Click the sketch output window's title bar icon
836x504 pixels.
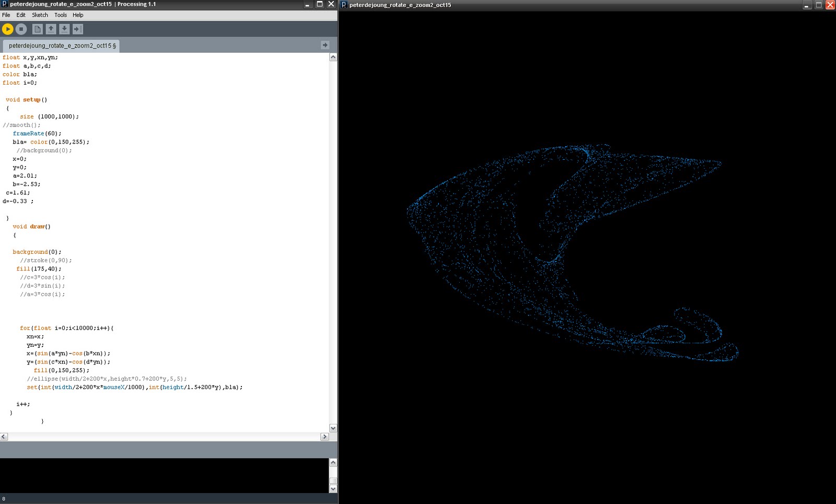tap(343, 5)
